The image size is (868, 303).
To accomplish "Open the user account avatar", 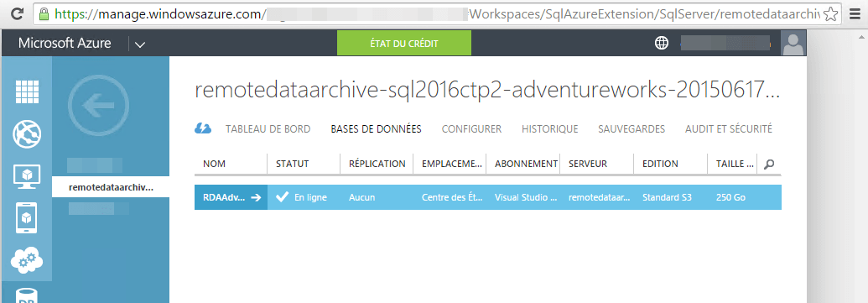I will (793, 43).
